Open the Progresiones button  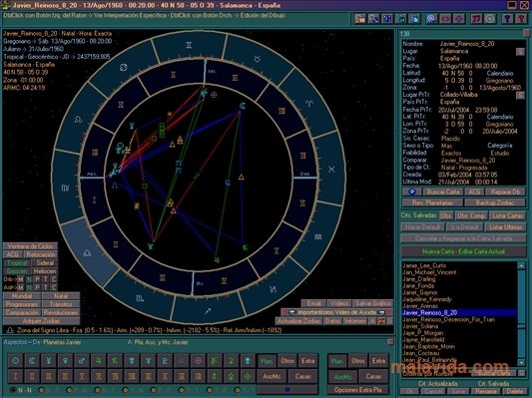[x=22, y=304]
